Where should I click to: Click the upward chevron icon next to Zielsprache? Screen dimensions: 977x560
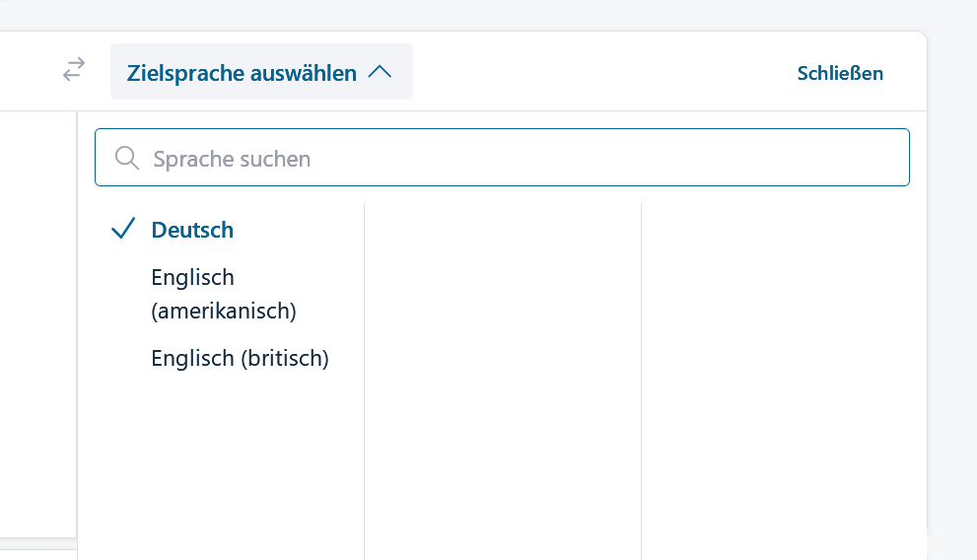tap(380, 72)
